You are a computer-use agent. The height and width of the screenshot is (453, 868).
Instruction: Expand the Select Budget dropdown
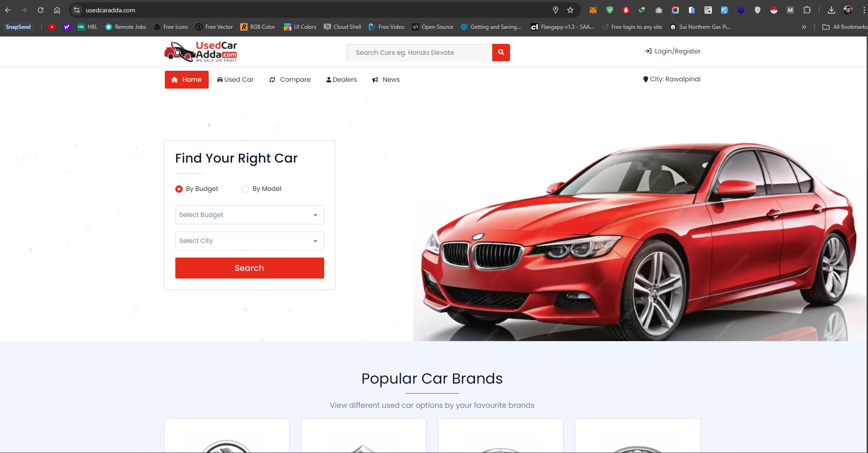click(249, 215)
